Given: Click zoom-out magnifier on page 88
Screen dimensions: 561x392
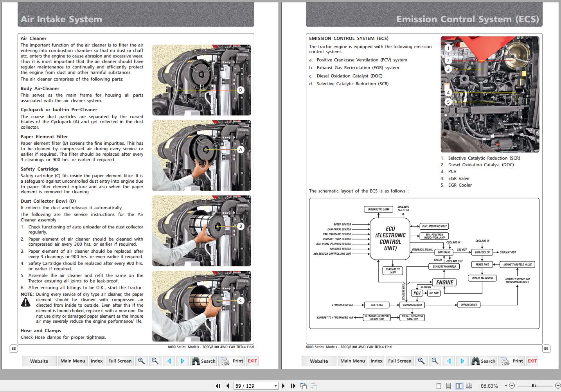Looking at the screenshot, I should click(x=155, y=361).
